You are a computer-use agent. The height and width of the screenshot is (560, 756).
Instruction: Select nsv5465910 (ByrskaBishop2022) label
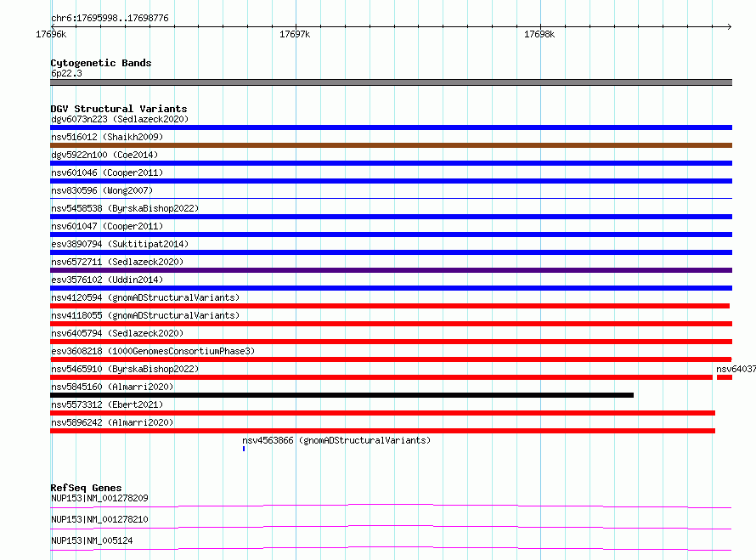tap(125, 369)
